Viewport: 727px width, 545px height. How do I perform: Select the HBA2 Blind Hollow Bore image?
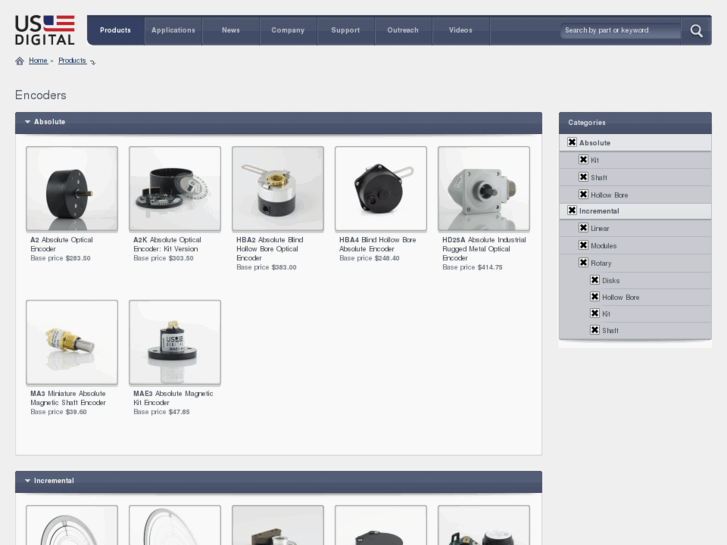click(x=278, y=189)
